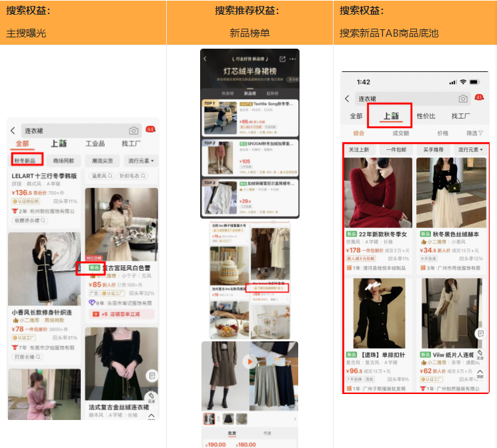Sort by 价格
Viewport: 497px width, 448px height.
tap(443, 133)
